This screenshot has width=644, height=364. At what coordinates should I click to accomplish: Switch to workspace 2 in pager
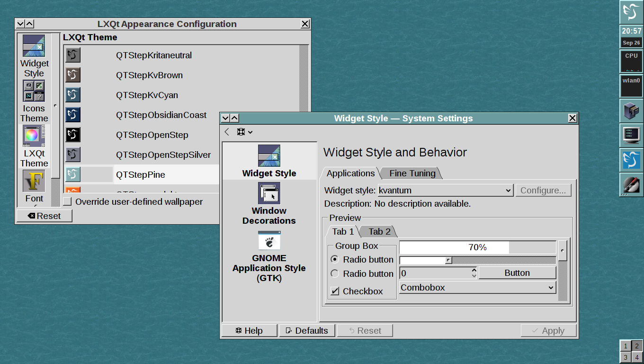tap(637, 346)
